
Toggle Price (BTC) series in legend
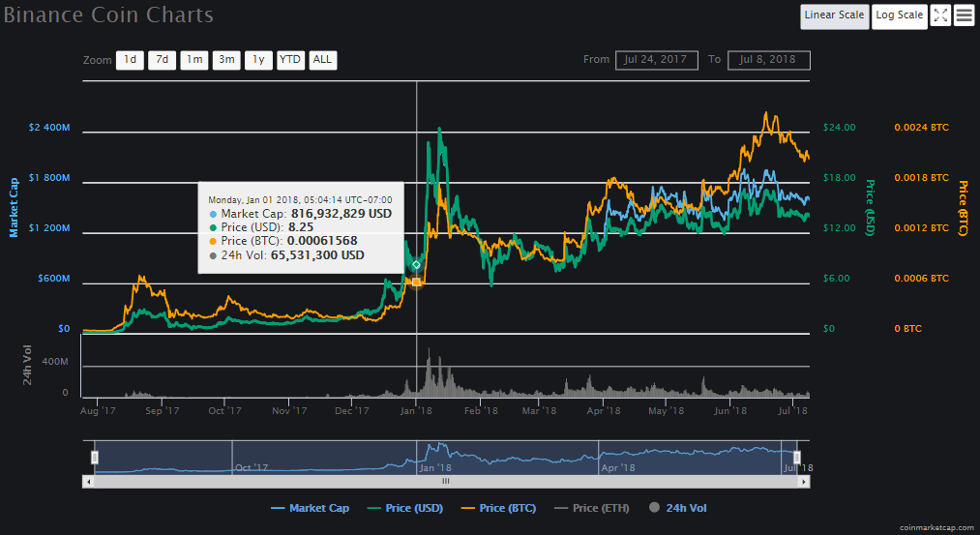[x=499, y=508]
